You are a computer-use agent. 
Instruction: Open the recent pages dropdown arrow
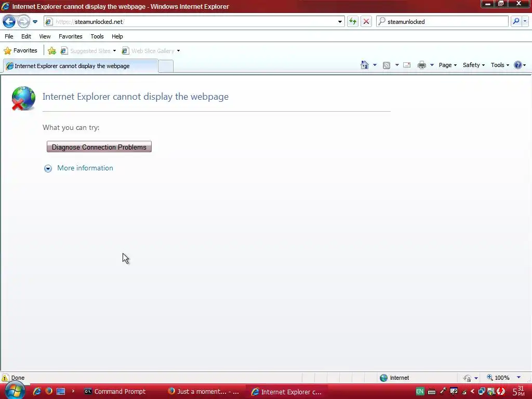click(35, 22)
